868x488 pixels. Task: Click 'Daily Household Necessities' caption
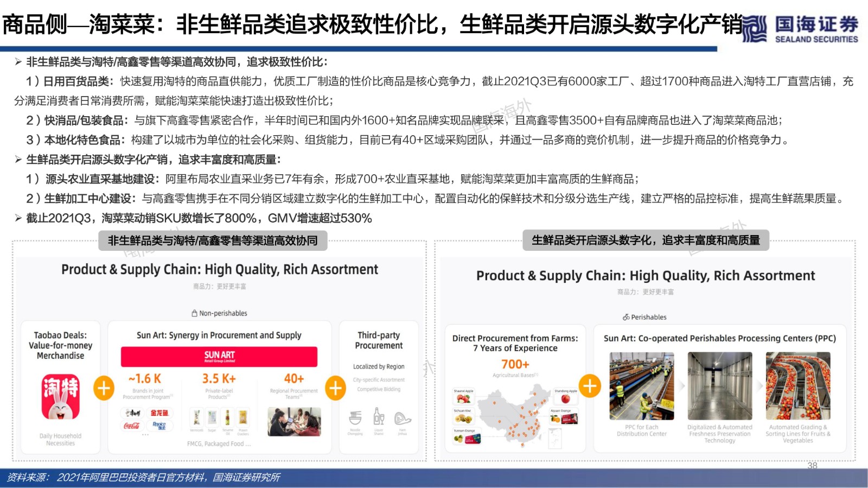(60, 440)
